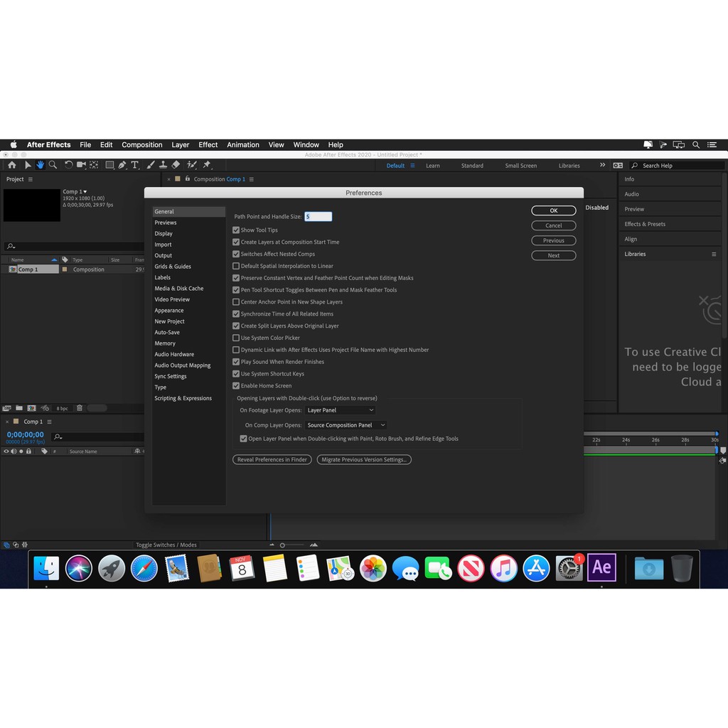Confirm preferences with OK button
Viewport: 728px width, 728px height.
pos(553,210)
